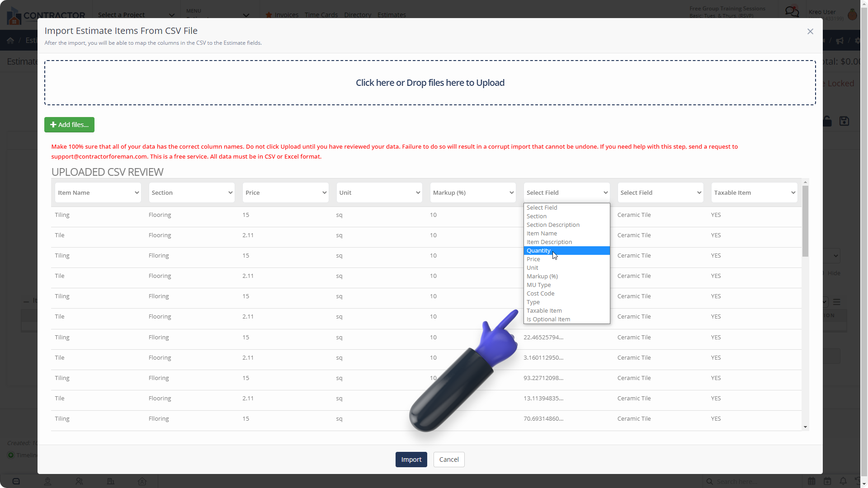
Task: Open the Select a Project dropdown
Action: (136, 15)
